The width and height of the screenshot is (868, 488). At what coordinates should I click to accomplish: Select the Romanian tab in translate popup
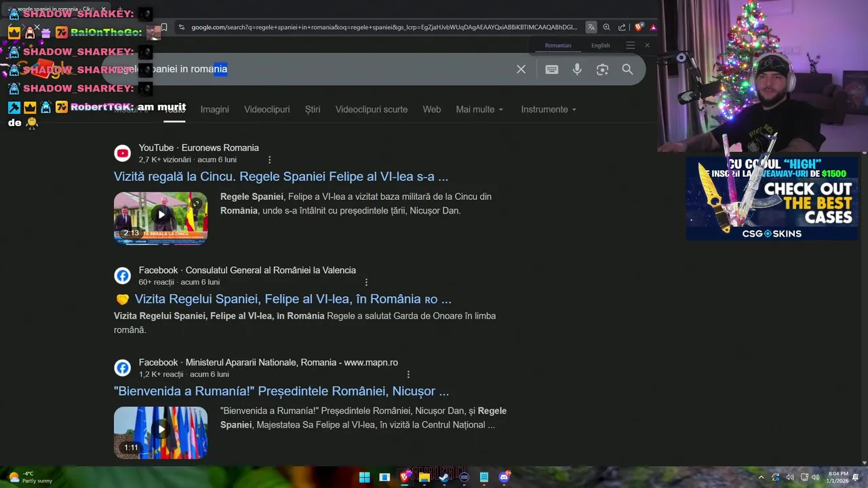558,45
